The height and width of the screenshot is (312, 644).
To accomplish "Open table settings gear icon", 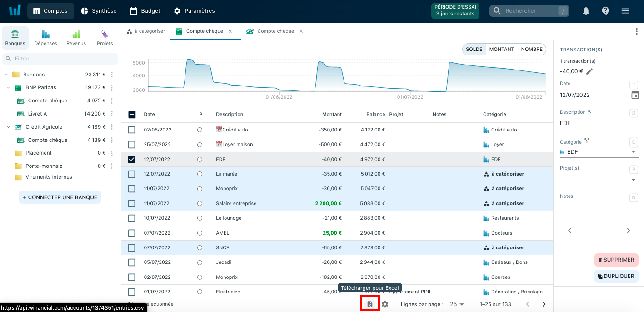I will tap(385, 304).
